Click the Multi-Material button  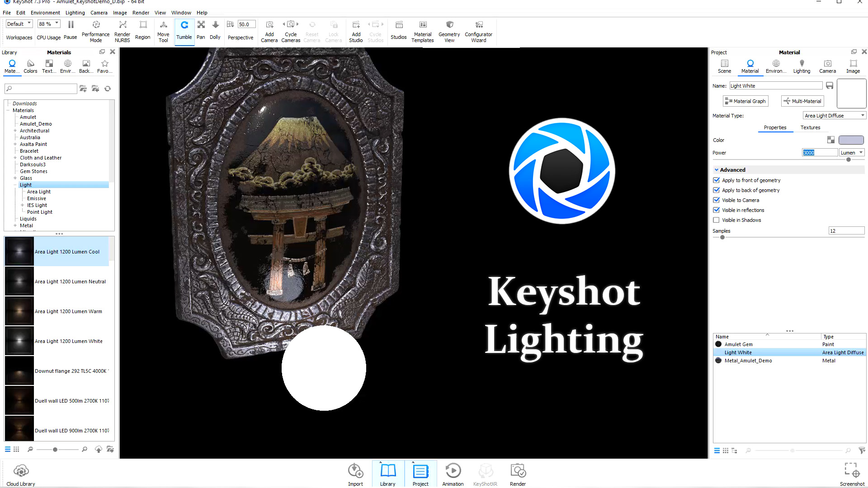[802, 101]
